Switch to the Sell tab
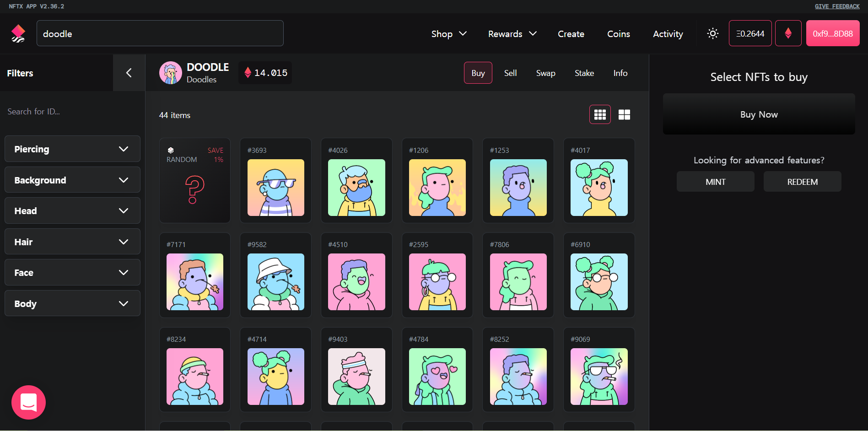Screen dimensions: 868x431 (x=510, y=73)
